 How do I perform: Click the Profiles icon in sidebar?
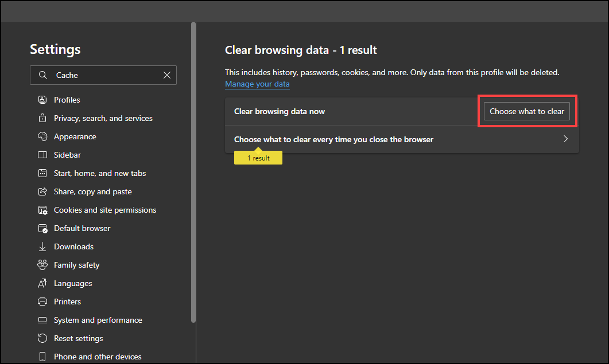pyautogui.click(x=42, y=100)
